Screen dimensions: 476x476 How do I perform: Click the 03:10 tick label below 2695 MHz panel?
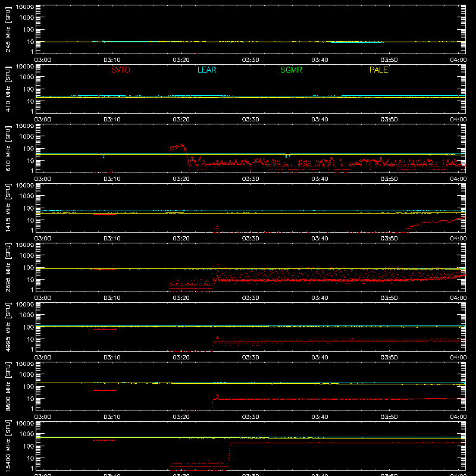click(112, 298)
